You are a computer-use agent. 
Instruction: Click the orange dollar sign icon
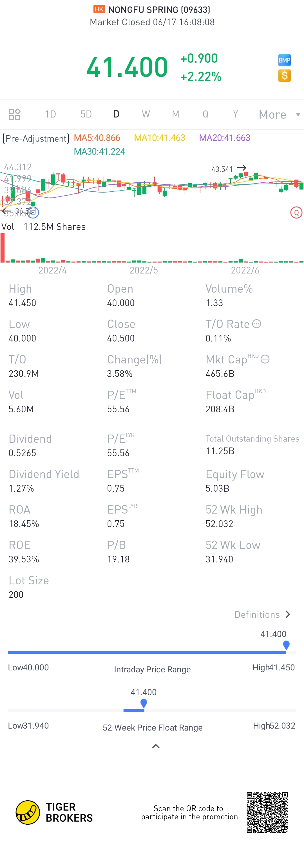tap(284, 76)
